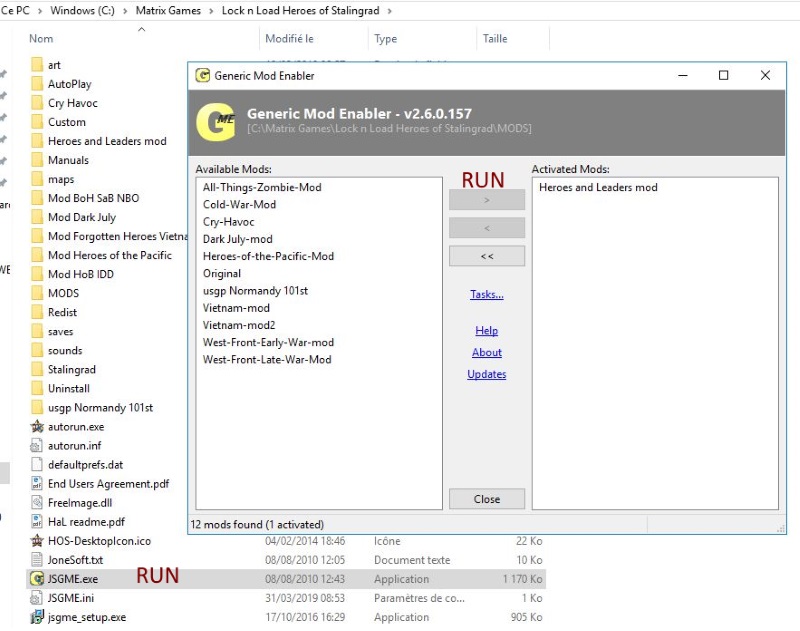Click Ce PC in the address breadcrumb
800x631 pixels.
pyautogui.click(x=15, y=11)
